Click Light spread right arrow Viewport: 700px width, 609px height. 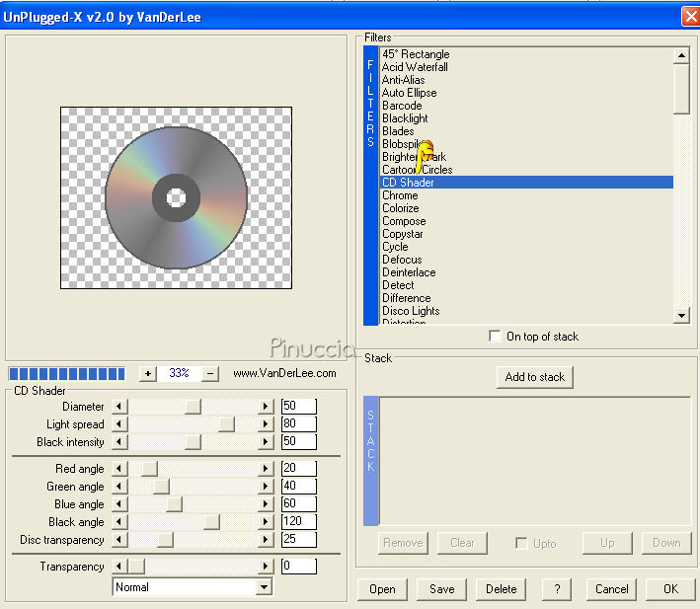tap(266, 424)
